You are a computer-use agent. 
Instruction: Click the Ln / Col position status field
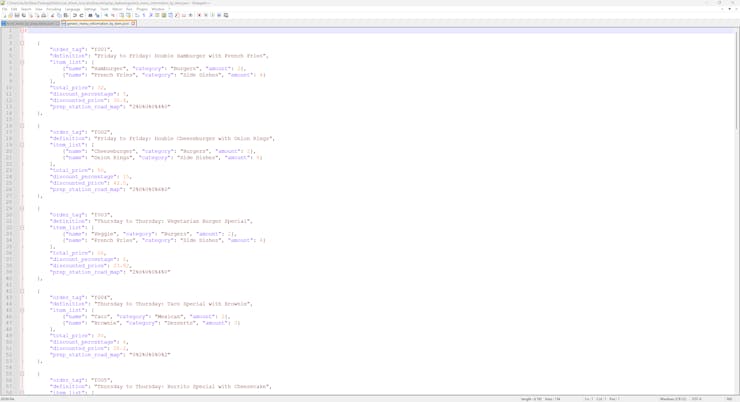[x=602, y=399]
